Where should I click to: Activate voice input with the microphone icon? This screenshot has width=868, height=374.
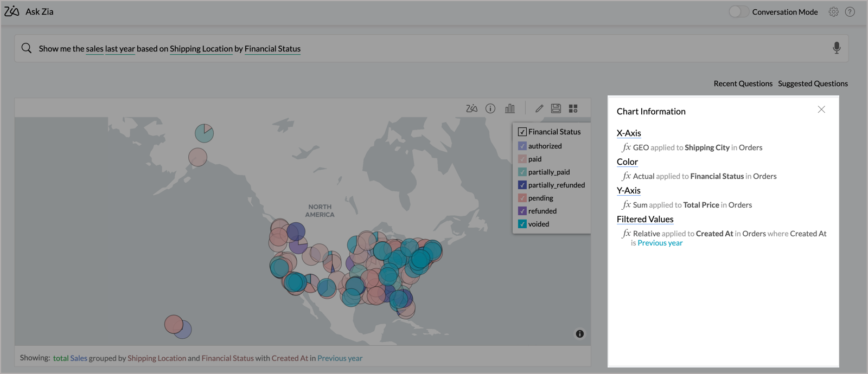[837, 48]
